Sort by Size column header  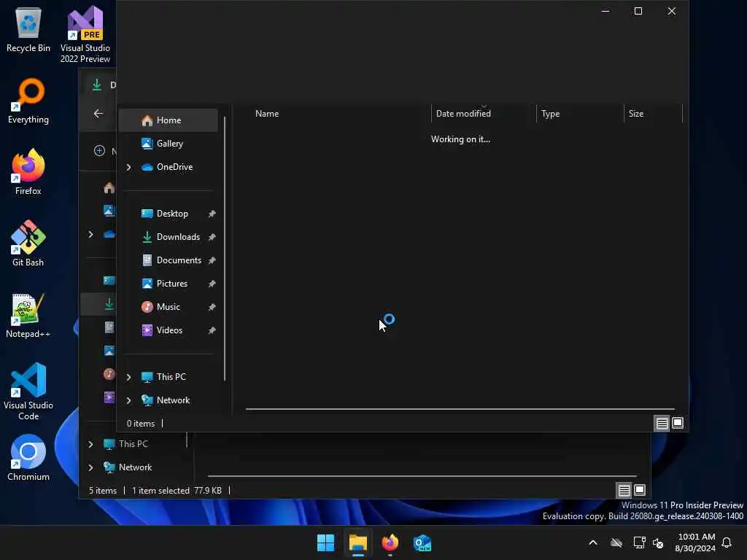[653, 113]
